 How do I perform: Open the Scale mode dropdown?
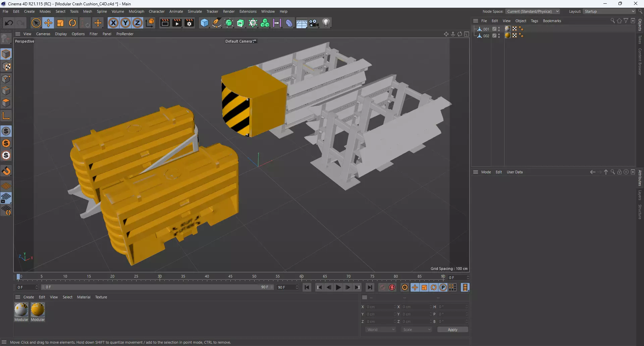pos(417,330)
